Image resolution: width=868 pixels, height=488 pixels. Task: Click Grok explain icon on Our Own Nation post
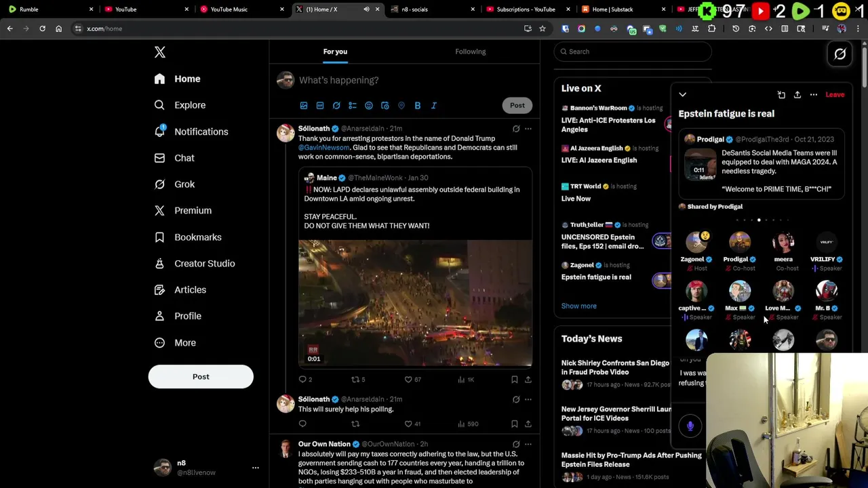(x=516, y=445)
